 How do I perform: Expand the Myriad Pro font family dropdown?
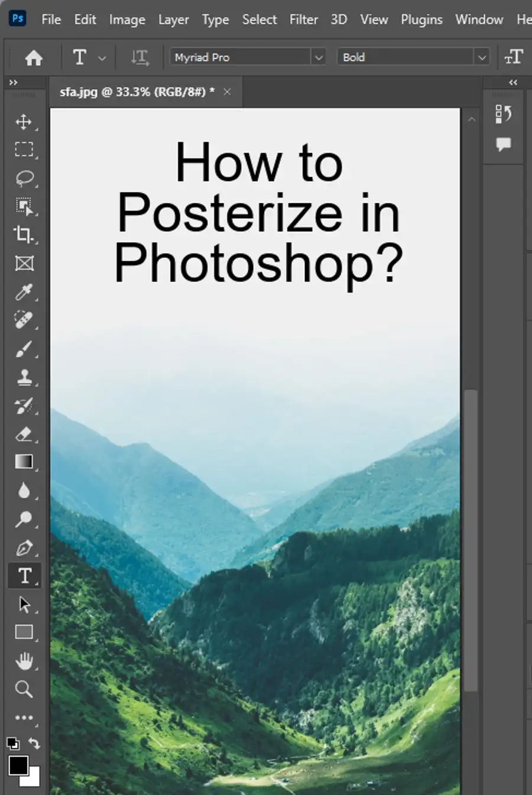[x=319, y=57]
